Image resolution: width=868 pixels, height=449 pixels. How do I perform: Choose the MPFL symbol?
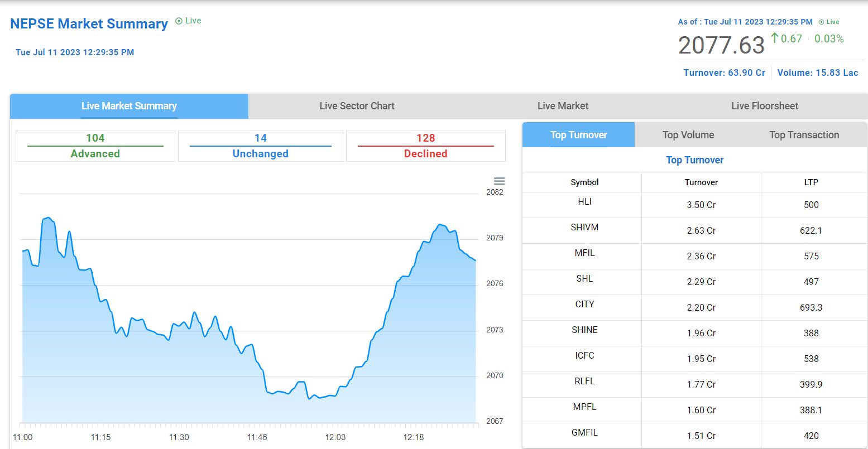click(x=584, y=407)
